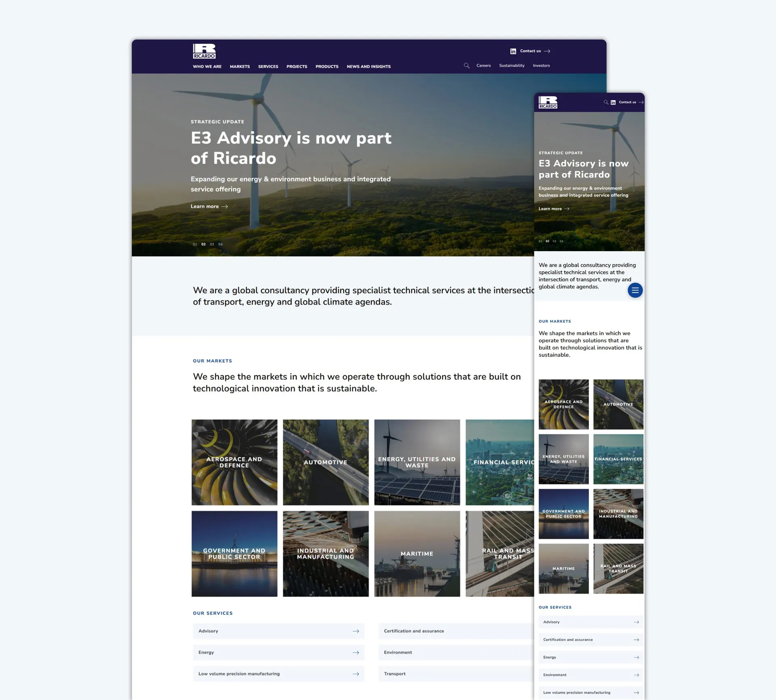Select the desktop Maritime market tile

click(x=417, y=554)
